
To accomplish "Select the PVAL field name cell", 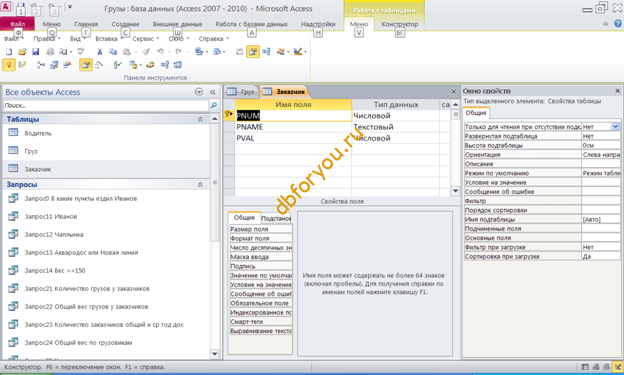I will tap(293, 138).
